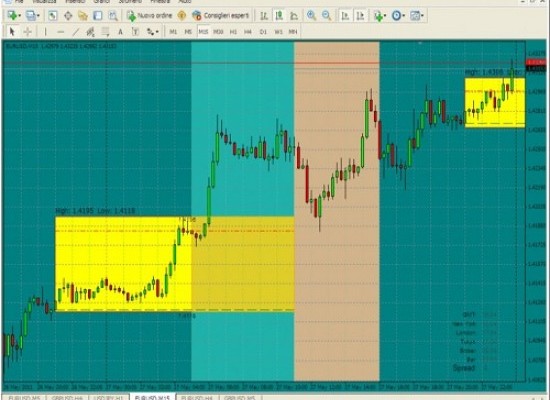The height and width of the screenshot is (400, 550).
Task: Select the Equidistant Channel tool
Action: (x=90, y=32)
